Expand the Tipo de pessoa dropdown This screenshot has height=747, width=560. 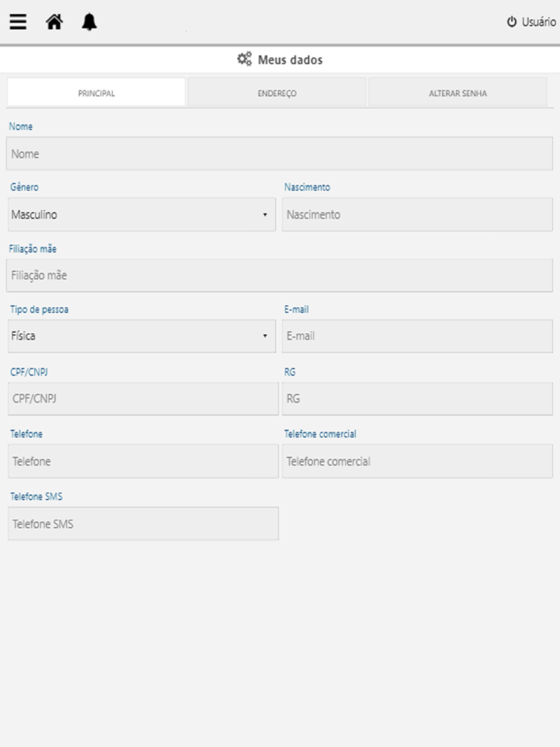click(x=142, y=336)
